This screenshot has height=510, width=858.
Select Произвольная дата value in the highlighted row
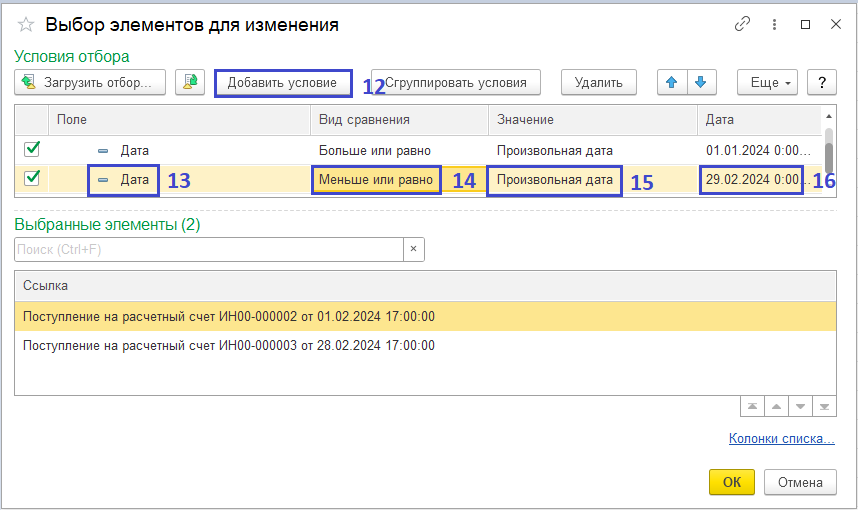[554, 180]
